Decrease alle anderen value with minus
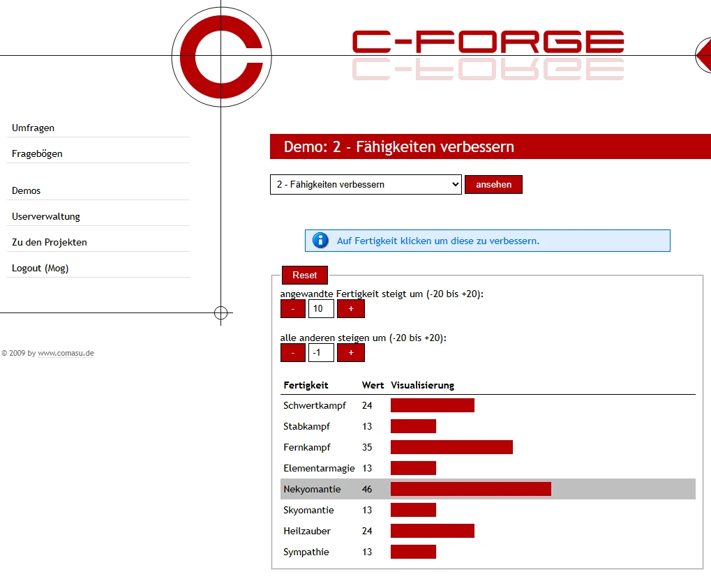711x588 pixels. coord(293,353)
